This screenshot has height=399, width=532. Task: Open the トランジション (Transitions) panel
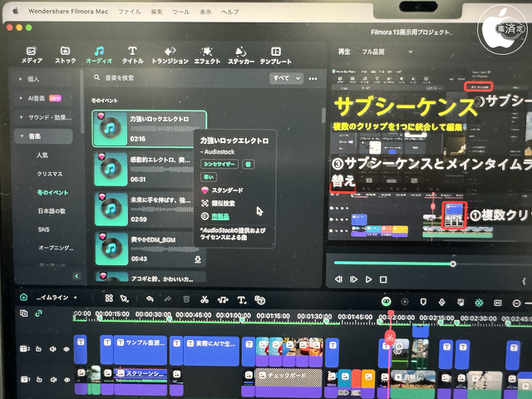click(170, 55)
